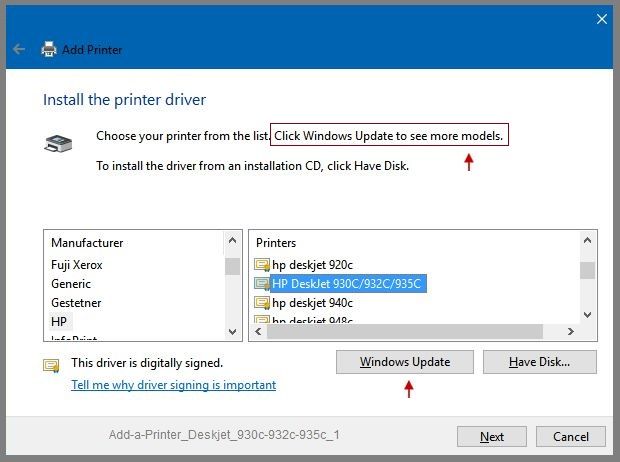Viewport: 620px width, 462px height.
Task: Select HP in Manufacturer list
Action: [59, 321]
